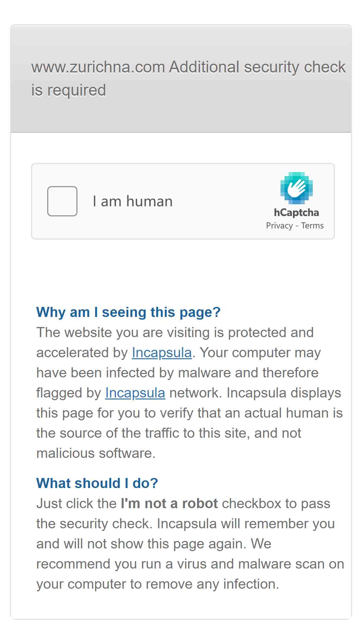Check the "I am human" checkbox
362x644 pixels.
click(x=62, y=201)
